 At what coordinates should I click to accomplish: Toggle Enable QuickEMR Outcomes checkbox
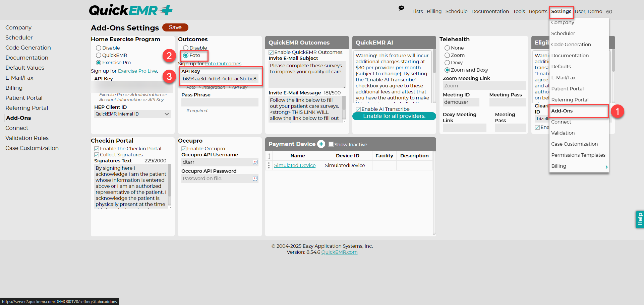tap(271, 52)
